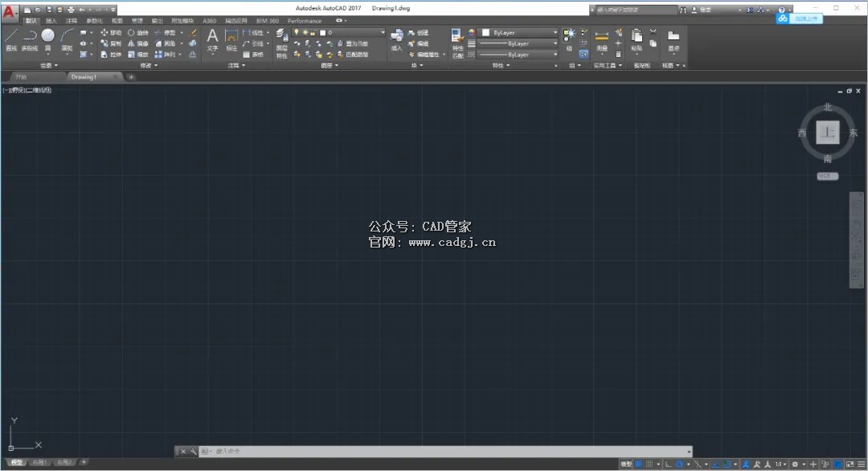Pick the Mirror (镜像) tool
Screen dimensions: 868x471
coord(138,43)
